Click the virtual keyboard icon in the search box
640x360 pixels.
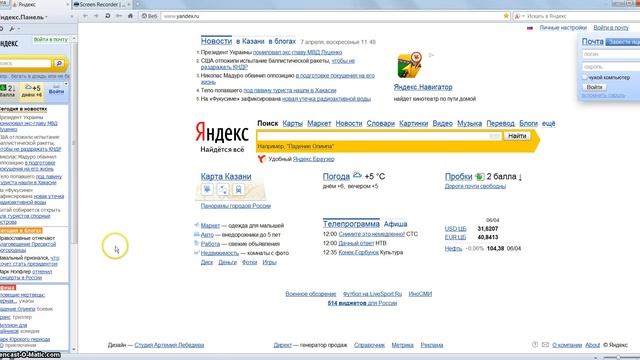pyautogui.click(x=494, y=136)
